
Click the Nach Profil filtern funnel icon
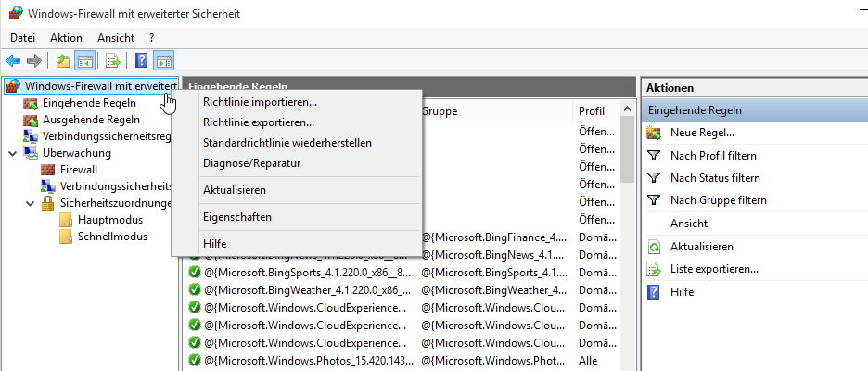pos(654,156)
